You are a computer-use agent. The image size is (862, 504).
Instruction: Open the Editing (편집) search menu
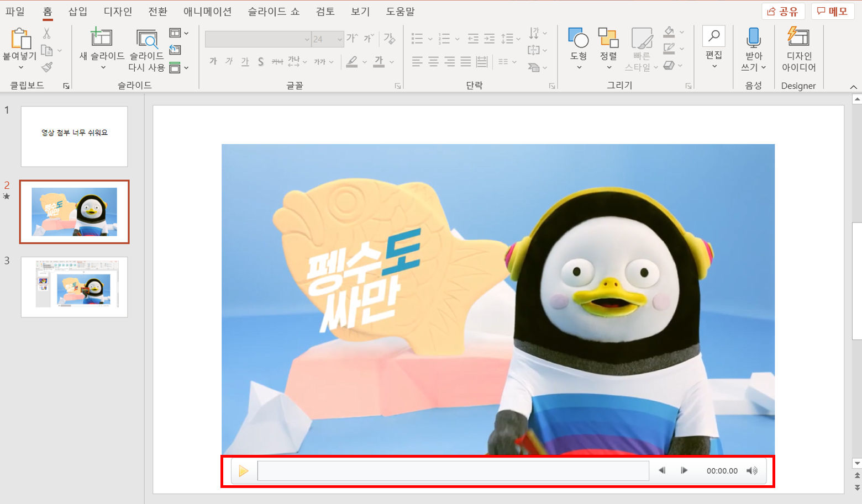pos(714,47)
